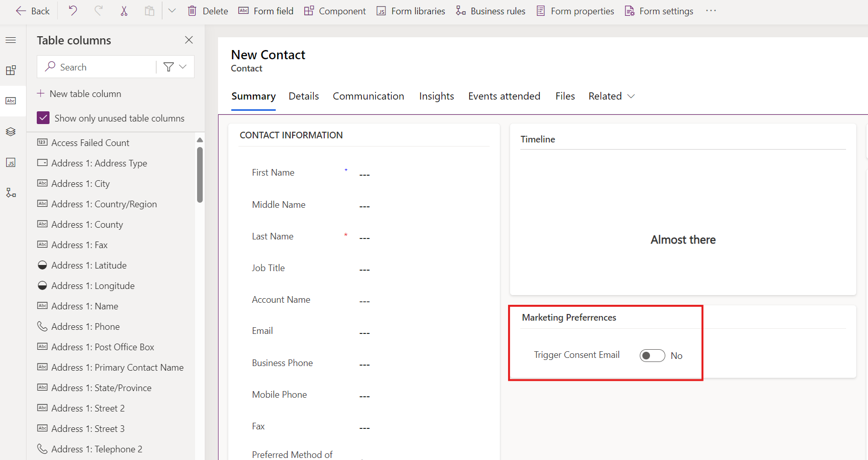Open the Tree view layers panel
The width and height of the screenshot is (868, 460).
click(x=11, y=131)
